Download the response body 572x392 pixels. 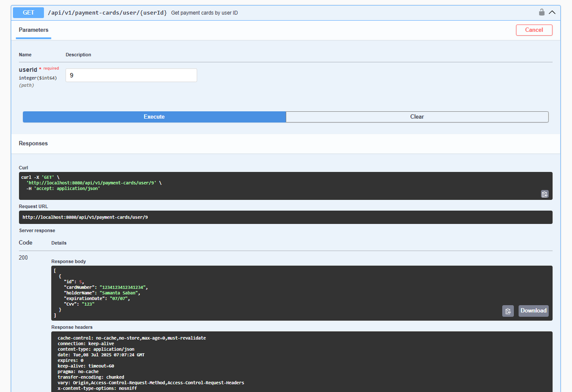click(x=533, y=311)
